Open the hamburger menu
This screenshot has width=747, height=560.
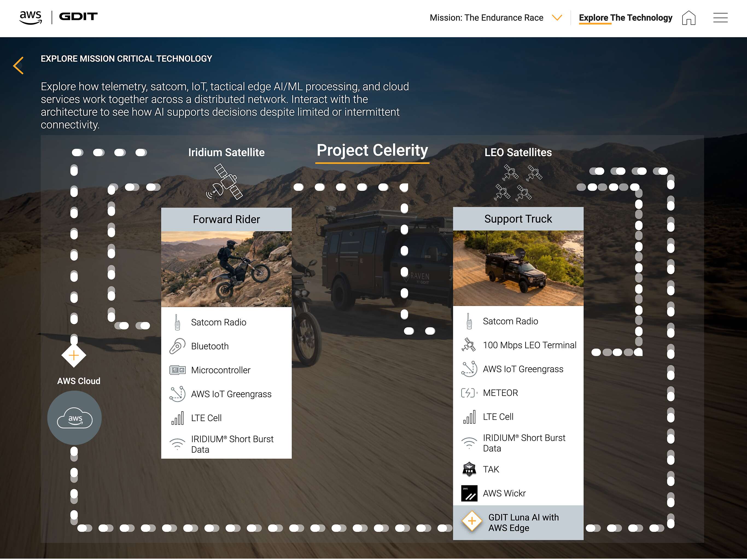[x=720, y=17]
